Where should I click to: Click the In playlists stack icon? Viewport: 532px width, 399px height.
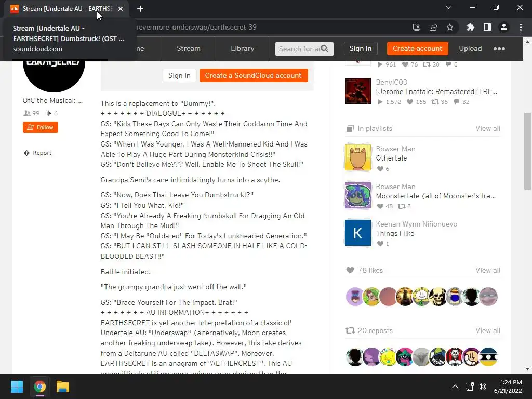[x=350, y=129]
